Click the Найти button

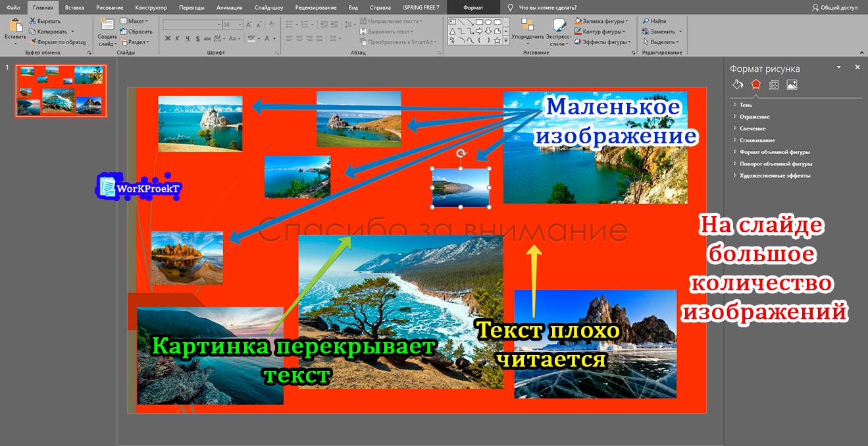pos(658,21)
